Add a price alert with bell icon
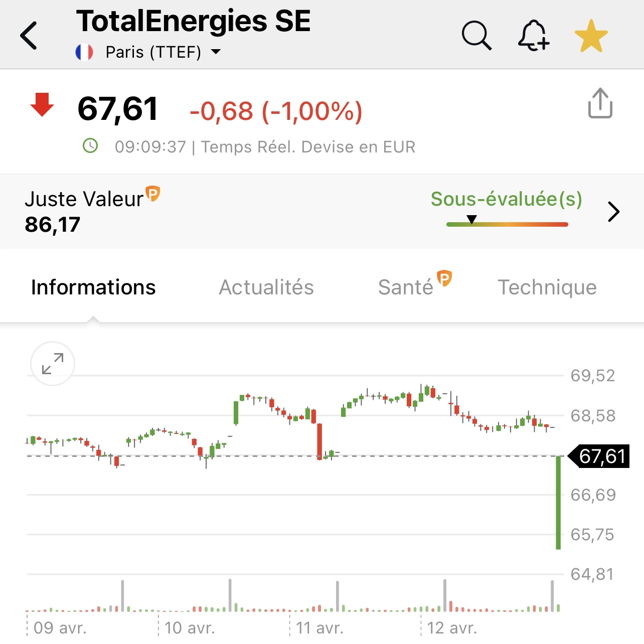 (534, 36)
